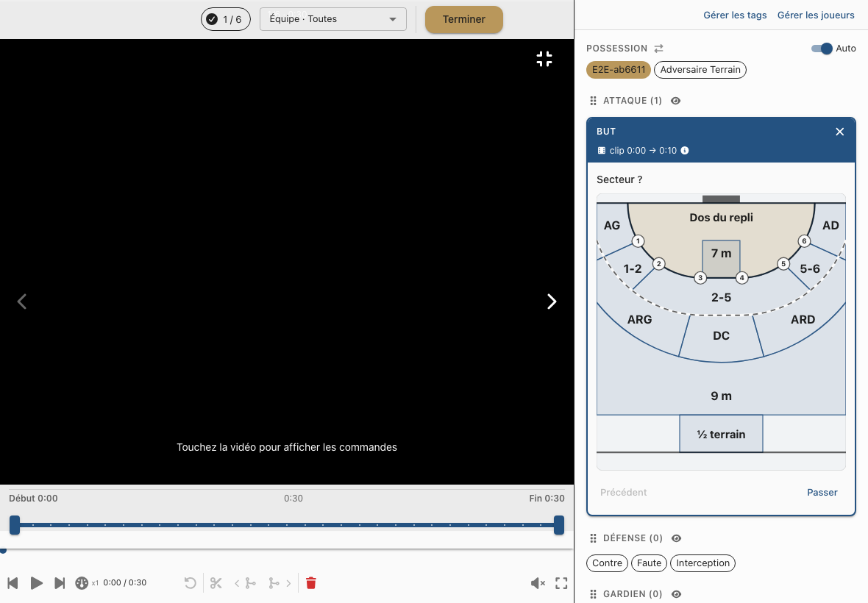Add Contre defense tag
This screenshot has width=868, height=603.
608,563
